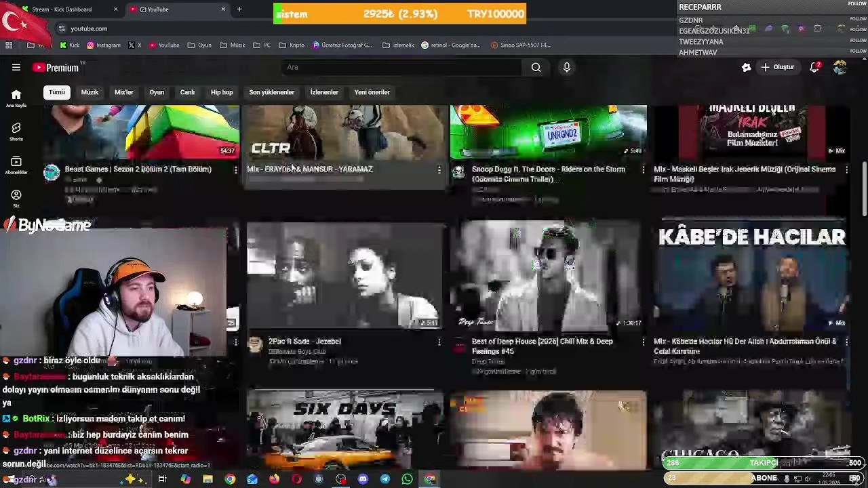Open Outlook mail from the taskbar
This screenshot has width=868, height=488.
tap(252, 479)
